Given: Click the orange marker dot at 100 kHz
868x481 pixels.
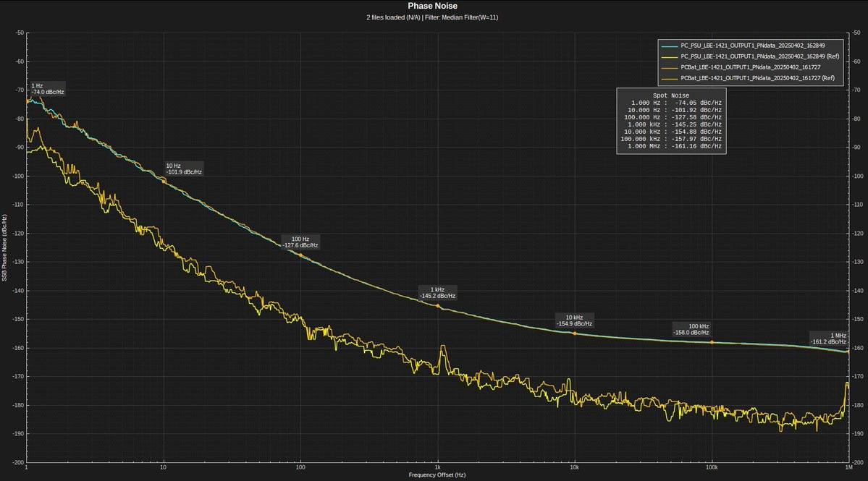Looking at the screenshot, I should pyautogui.click(x=712, y=342).
